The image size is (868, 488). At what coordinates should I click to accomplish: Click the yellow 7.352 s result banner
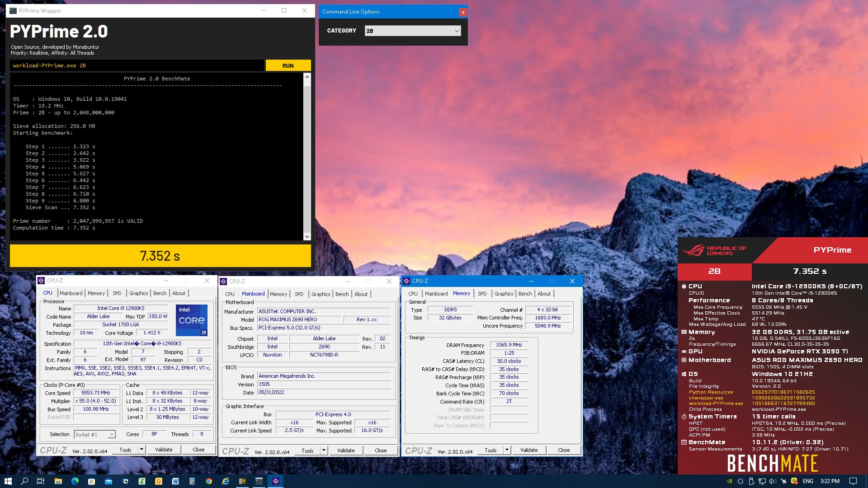[x=160, y=256]
